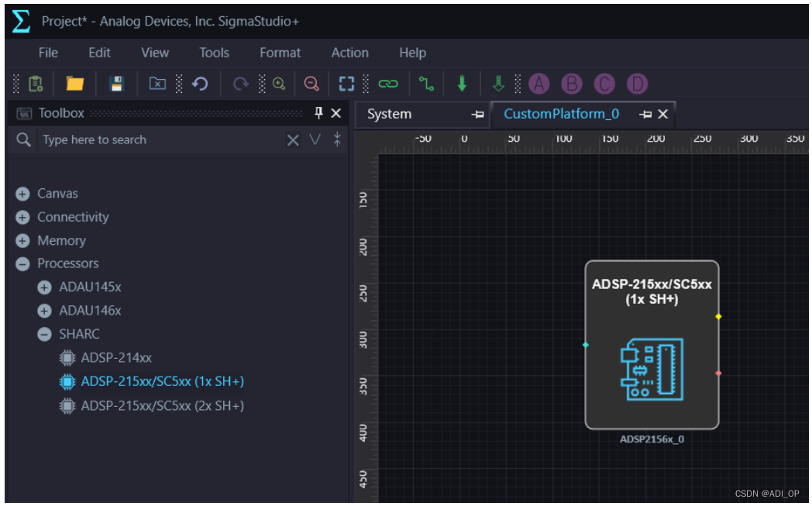The image size is (812, 506).
Task: Select ADSP-215xx/SC5xx (1x SH+) item
Action: (162, 382)
